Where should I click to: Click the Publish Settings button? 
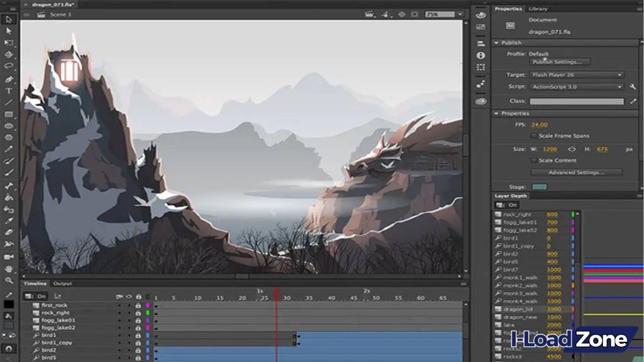click(x=560, y=62)
